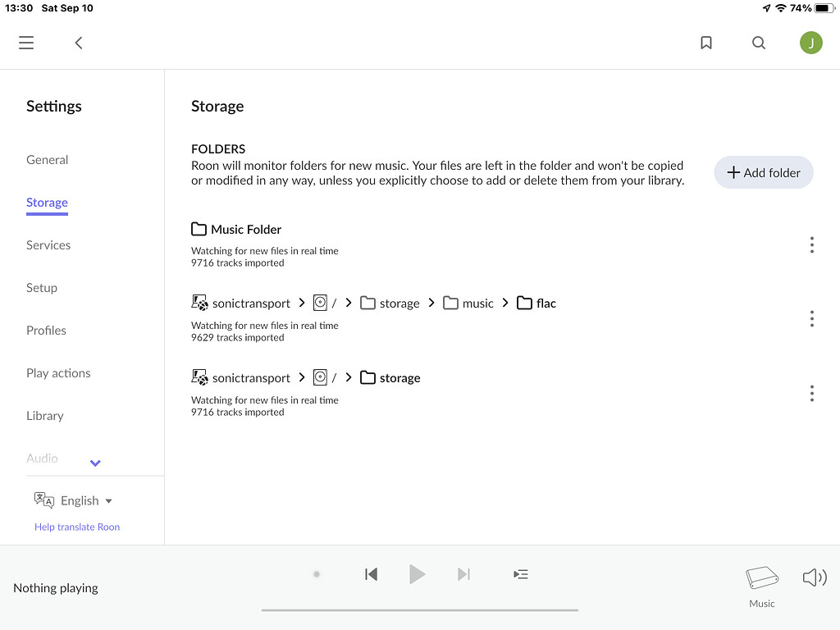Open options menu for the flac storage folder
840x630 pixels.
click(811, 318)
